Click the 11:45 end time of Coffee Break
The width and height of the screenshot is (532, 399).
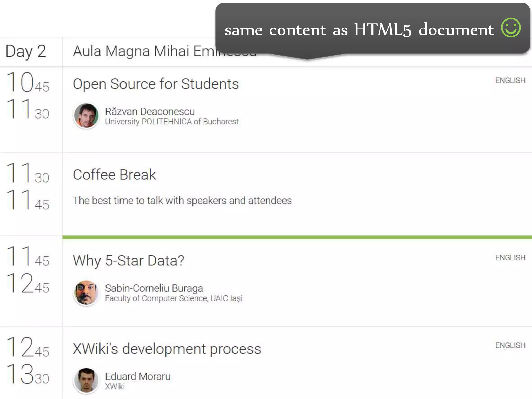click(x=28, y=200)
